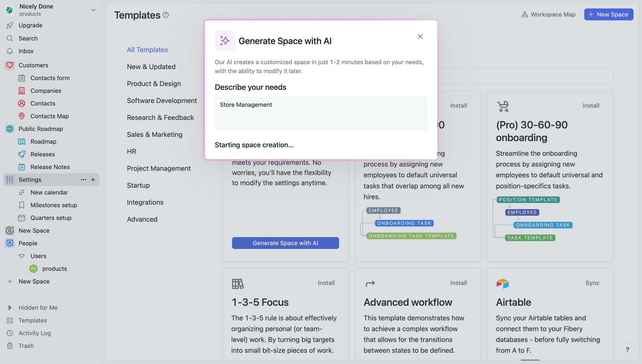Open the Workspace Map icon top right
Image resolution: width=642 pixels, height=364 pixels.
524,14
